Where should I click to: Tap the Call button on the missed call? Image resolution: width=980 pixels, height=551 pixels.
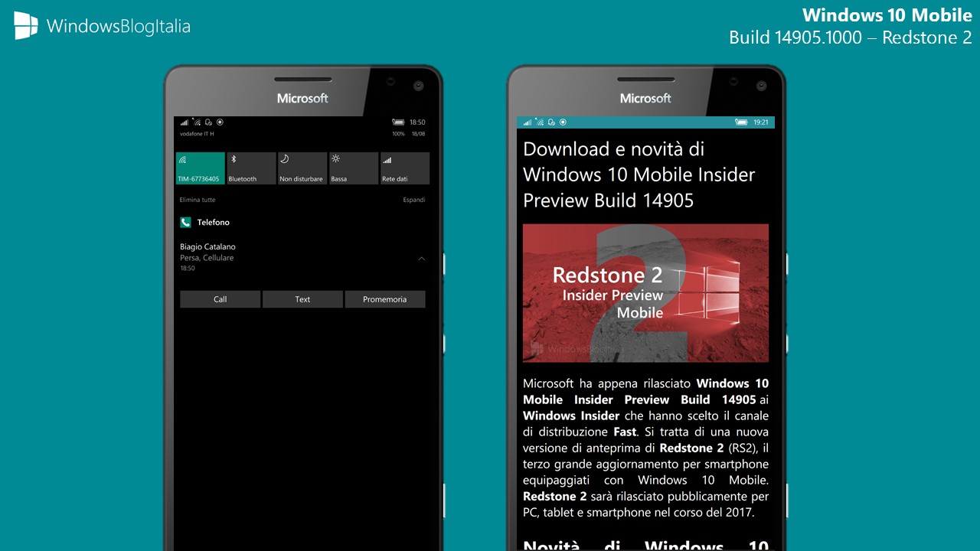[x=220, y=299]
